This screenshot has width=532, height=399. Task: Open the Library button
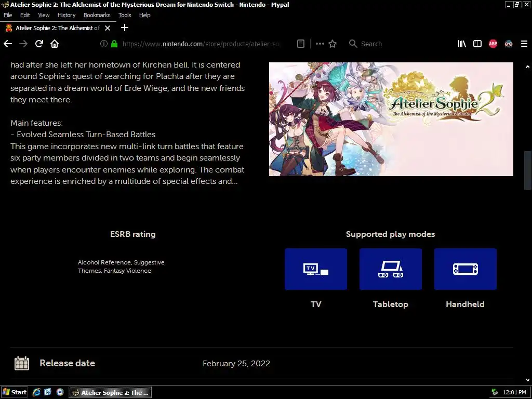(x=462, y=44)
